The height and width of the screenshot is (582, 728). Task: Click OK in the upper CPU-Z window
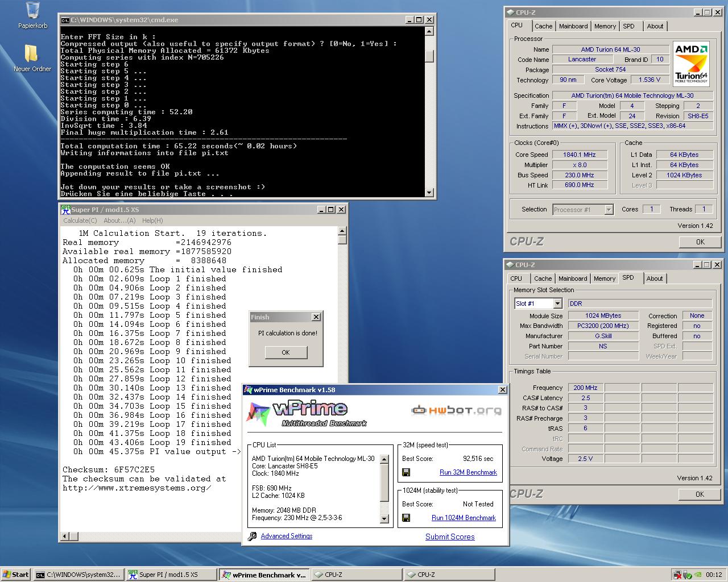700,242
